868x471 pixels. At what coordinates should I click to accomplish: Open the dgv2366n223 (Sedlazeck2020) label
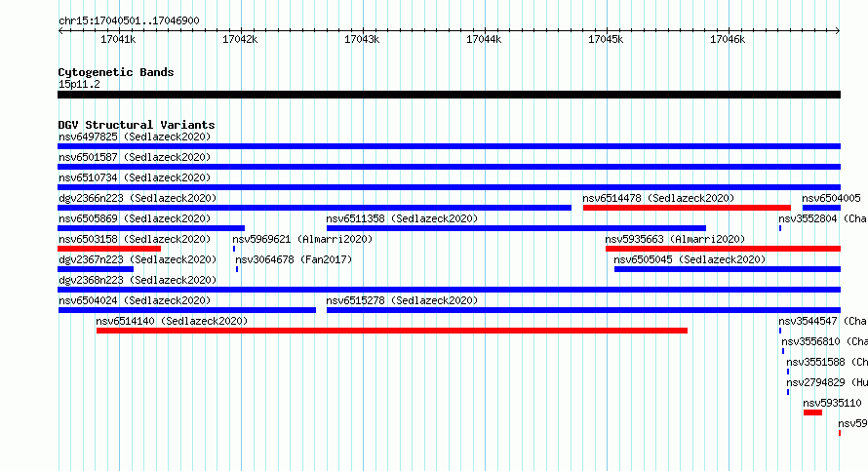138,198
